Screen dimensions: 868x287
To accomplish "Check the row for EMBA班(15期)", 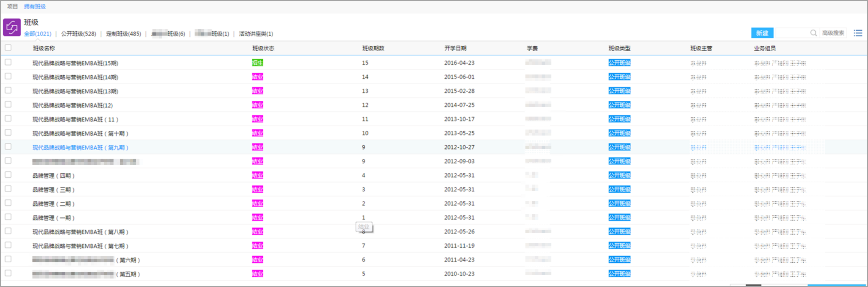I will click(x=8, y=62).
